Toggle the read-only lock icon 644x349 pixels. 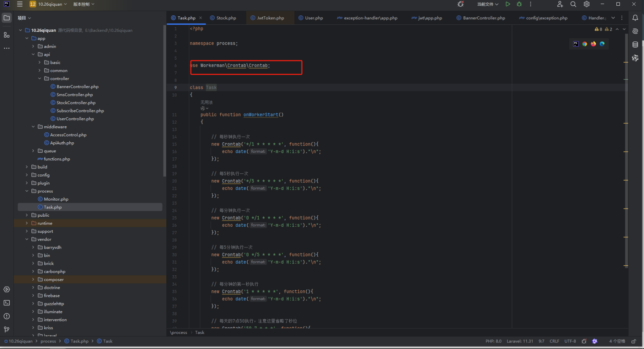click(634, 341)
